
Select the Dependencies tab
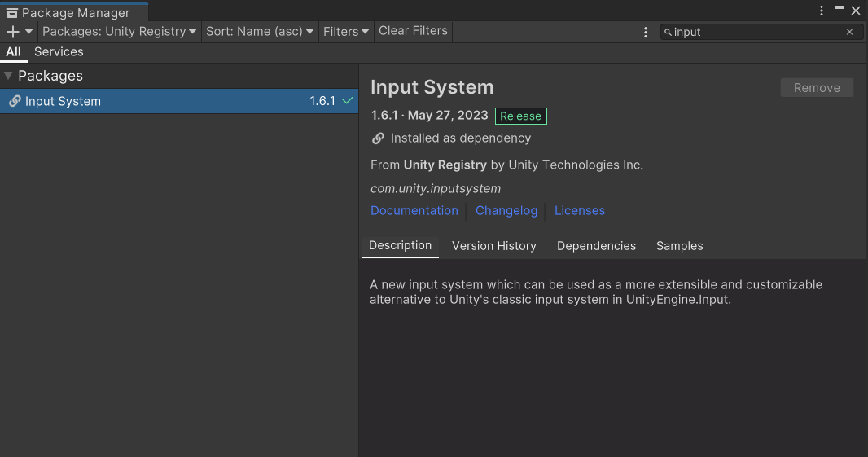pos(596,246)
